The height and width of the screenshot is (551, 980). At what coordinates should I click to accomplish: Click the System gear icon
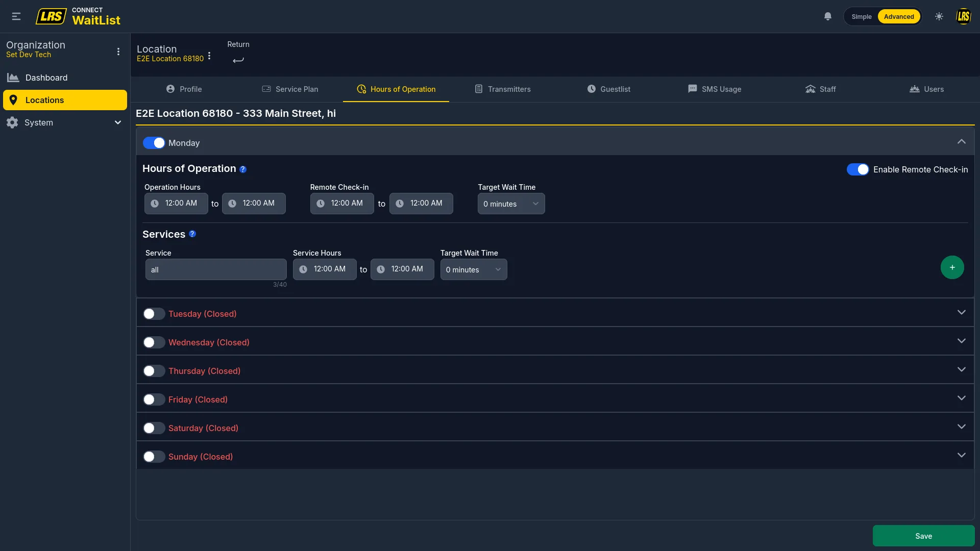pyautogui.click(x=12, y=122)
